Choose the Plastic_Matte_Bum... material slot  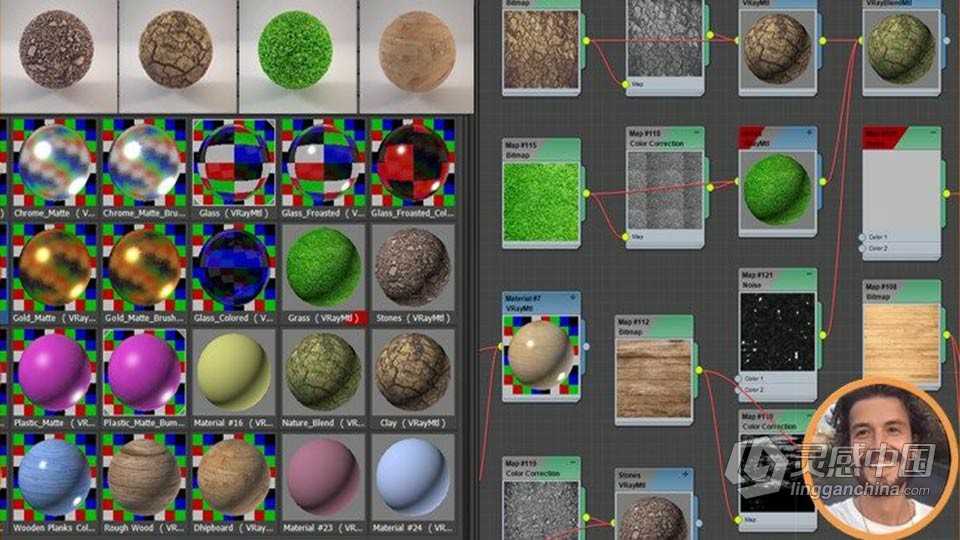[x=144, y=379]
